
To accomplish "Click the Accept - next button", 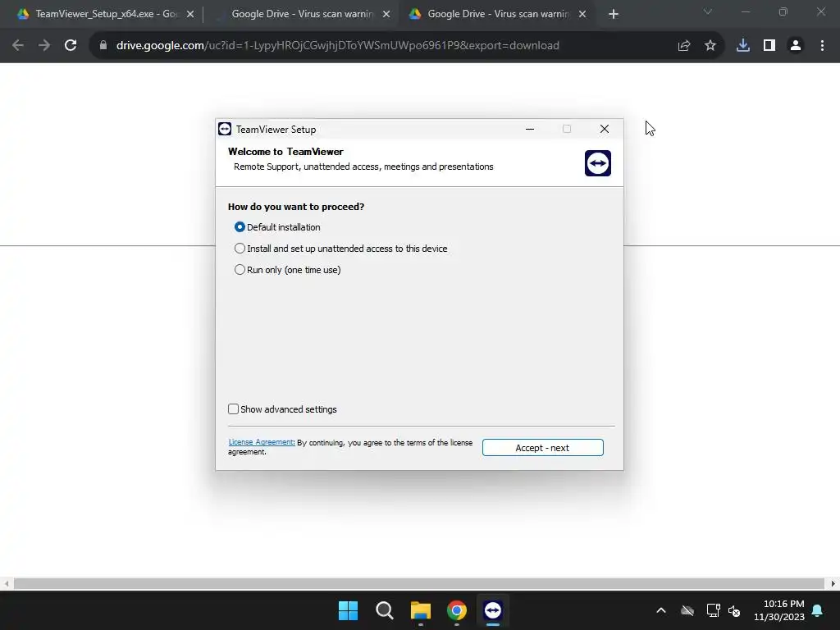I will [542, 448].
